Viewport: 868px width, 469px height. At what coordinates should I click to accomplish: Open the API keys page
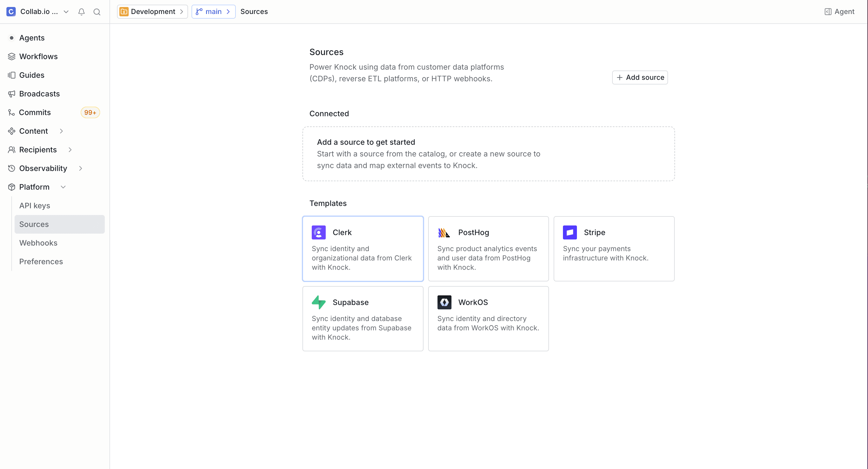pyautogui.click(x=34, y=206)
